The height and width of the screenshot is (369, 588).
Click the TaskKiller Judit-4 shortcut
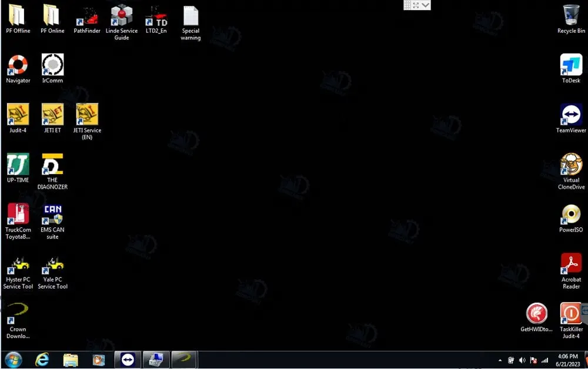(x=570, y=315)
